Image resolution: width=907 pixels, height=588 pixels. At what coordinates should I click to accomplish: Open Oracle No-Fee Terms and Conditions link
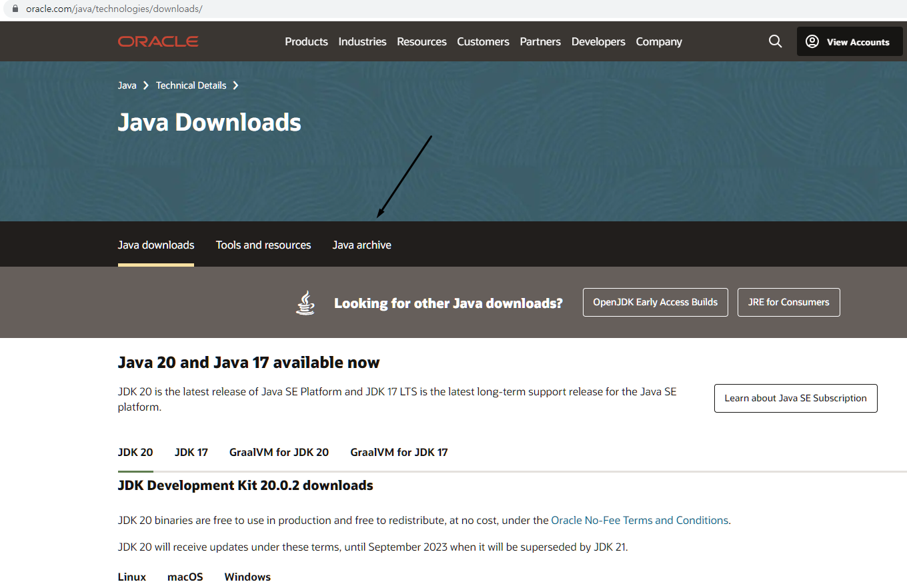[x=640, y=520]
